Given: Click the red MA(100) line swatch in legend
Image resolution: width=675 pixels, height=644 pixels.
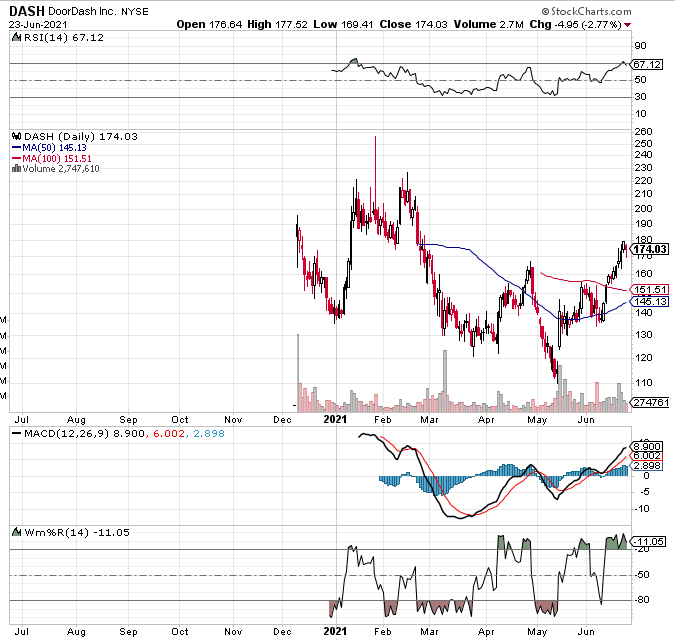Looking at the screenshot, I should tap(16, 158).
